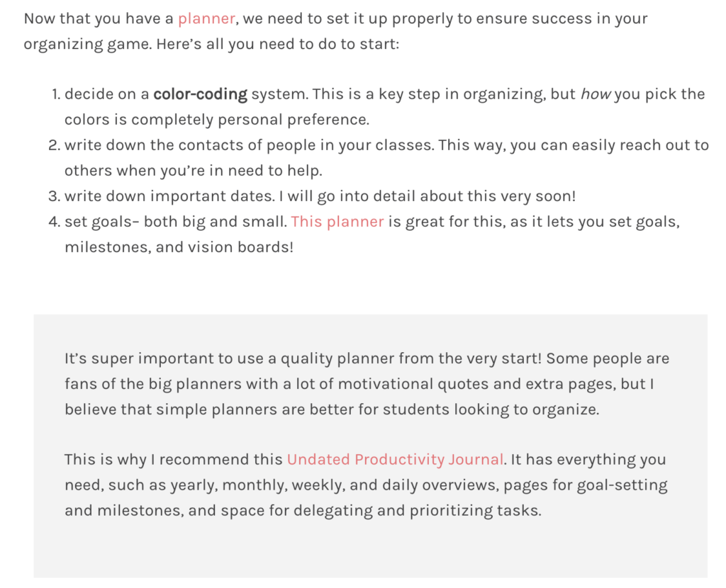Click "others when you're in need to help" line
This screenshot has width=726, height=588.
pyautogui.click(x=194, y=171)
